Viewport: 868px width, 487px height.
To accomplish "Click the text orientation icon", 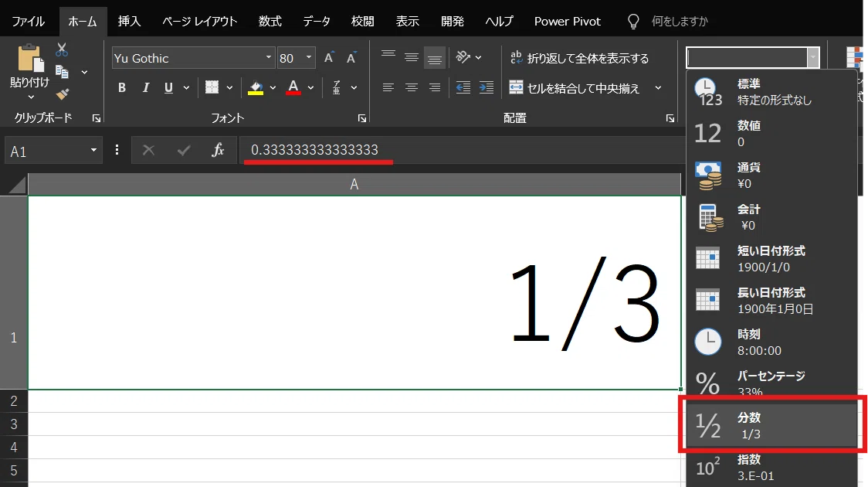I will (x=463, y=57).
